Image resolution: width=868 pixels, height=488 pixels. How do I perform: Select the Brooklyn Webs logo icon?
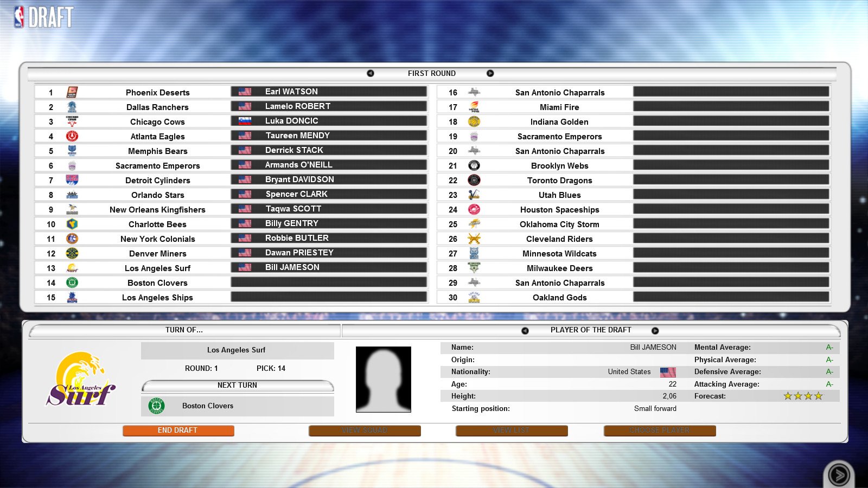point(474,166)
